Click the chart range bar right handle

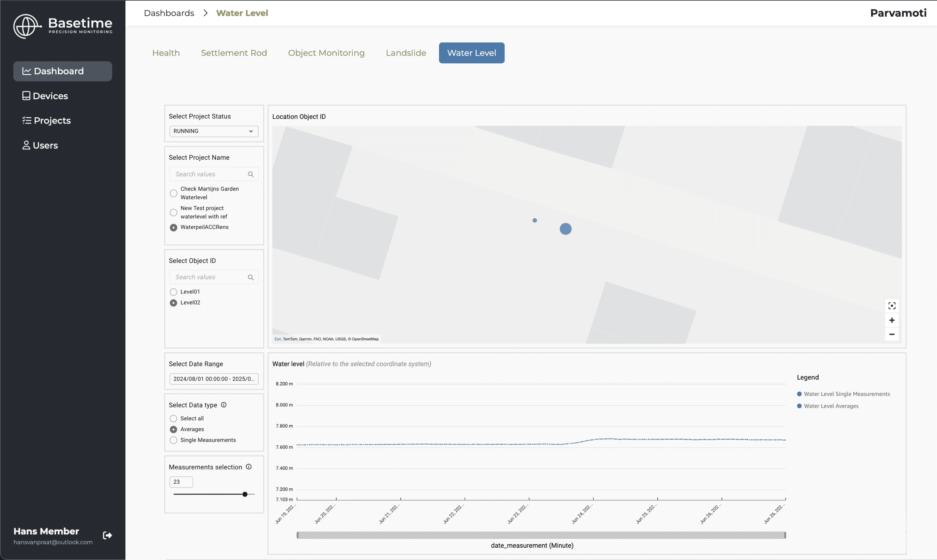(785, 535)
